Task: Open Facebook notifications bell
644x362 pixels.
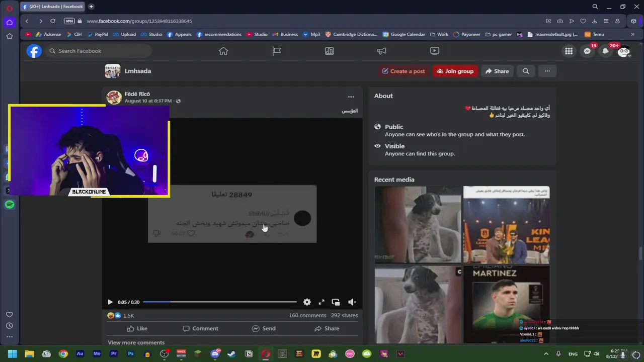Action: [x=606, y=51]
